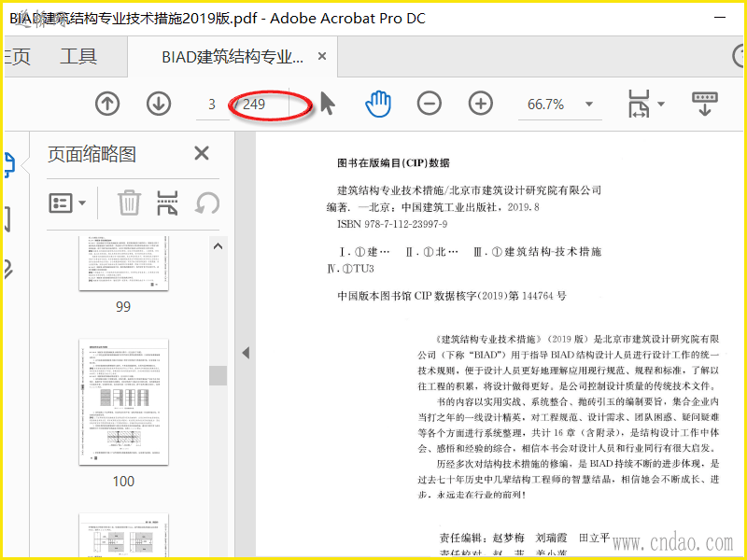
Task: Click the ISBN 978-7-112-23997-9 text
Action: point(392,224)
